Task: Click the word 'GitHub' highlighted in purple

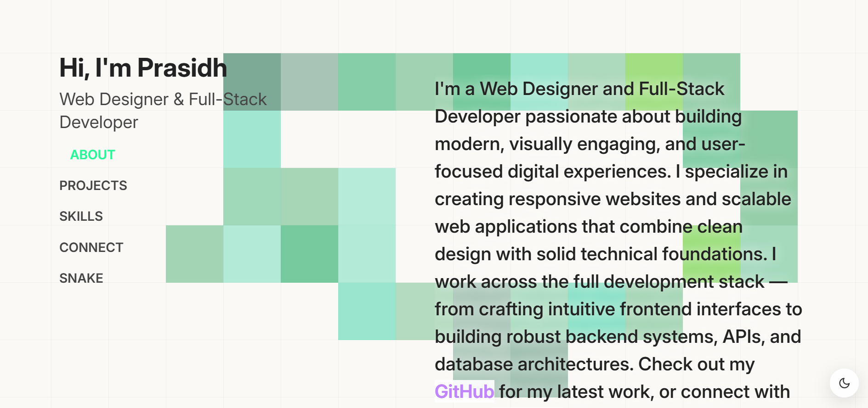Action: [x=464, y=392]
